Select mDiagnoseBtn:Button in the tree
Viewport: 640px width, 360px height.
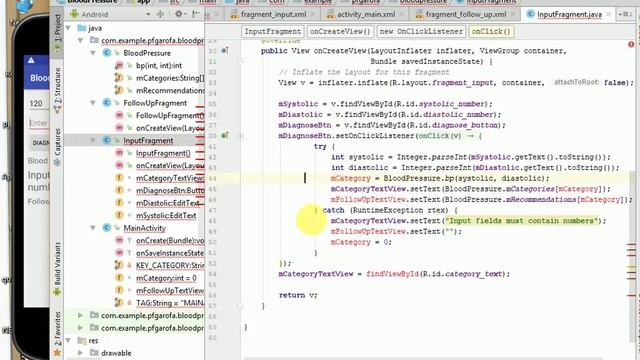pos(170,190)
